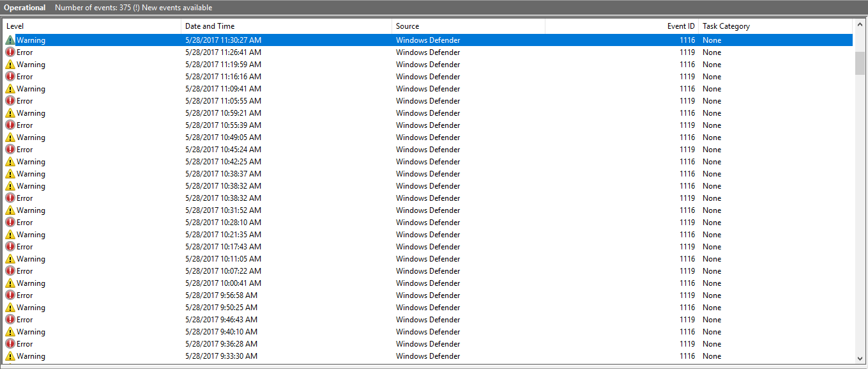Click warning icon of 11:30:27 AM event
868x369 pixels.
[10, 40]
